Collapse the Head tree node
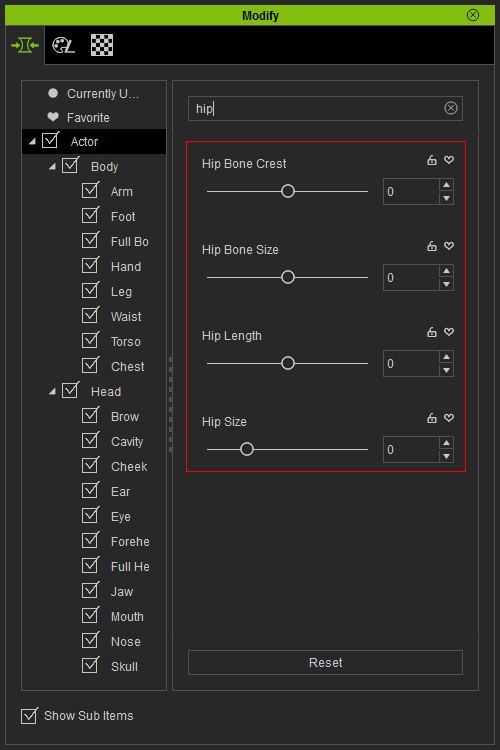Screen dimensions: 500x750 click(x=52, y=392)
